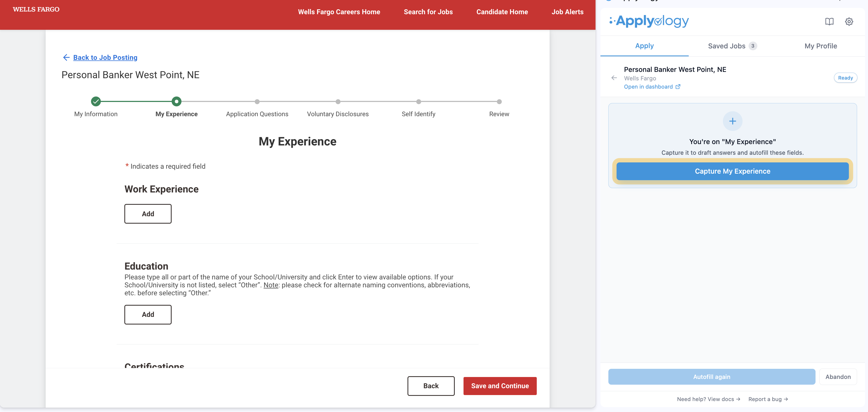Image resolution: width=868 pixels, height=412 pixels.
Task: Click the back arrow beside Personal Banker job
Action: click(614, 78)
